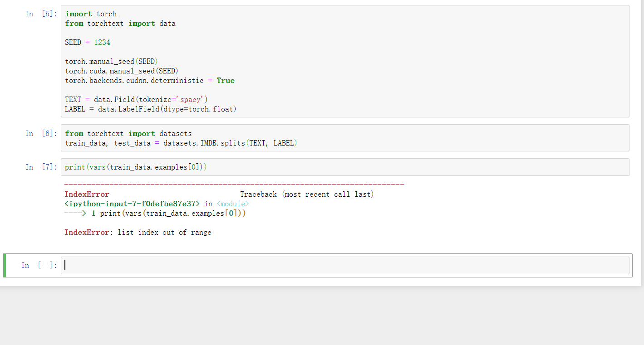This screenshot has width=644, height=345.
Task: Click into the empty code cell at the bottom
Action: (x=345, y=265)
